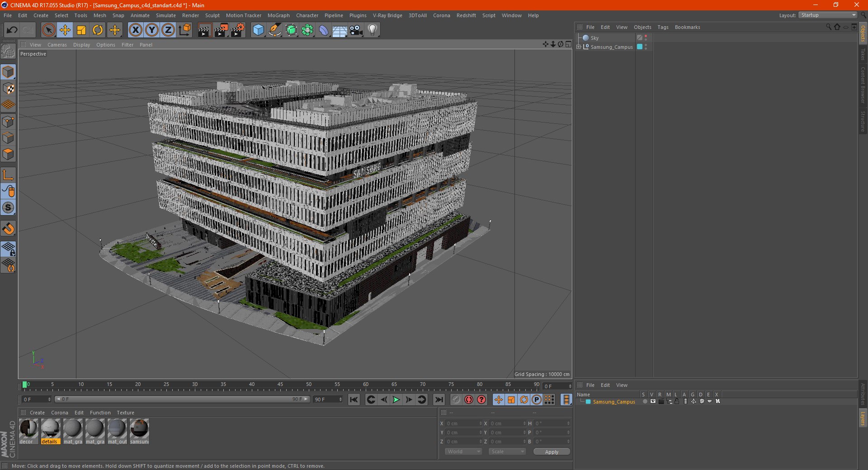This screenshot has width=868, height=470.
Task: Enable record active objects
Action: [456, 399]
